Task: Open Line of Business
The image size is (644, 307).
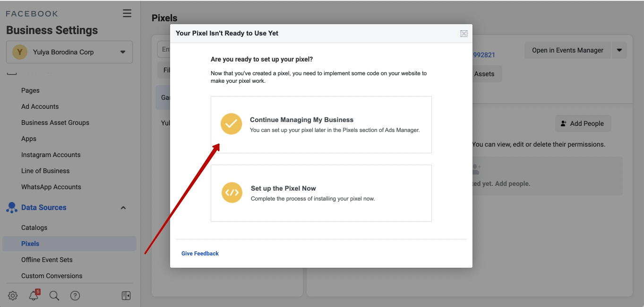Action: pos(45,171)
